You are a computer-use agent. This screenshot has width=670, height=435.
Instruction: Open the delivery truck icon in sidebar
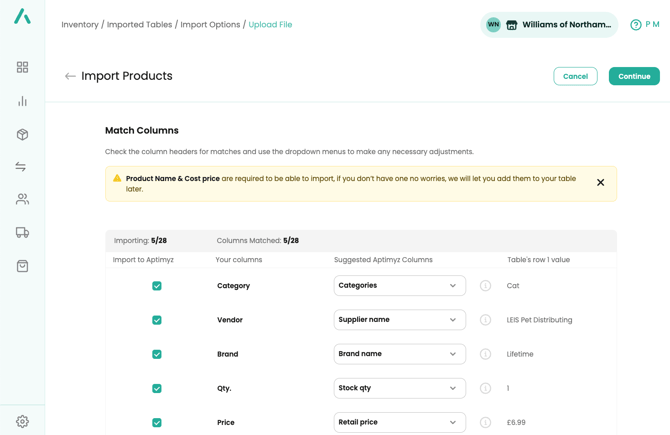pos(22,233)
